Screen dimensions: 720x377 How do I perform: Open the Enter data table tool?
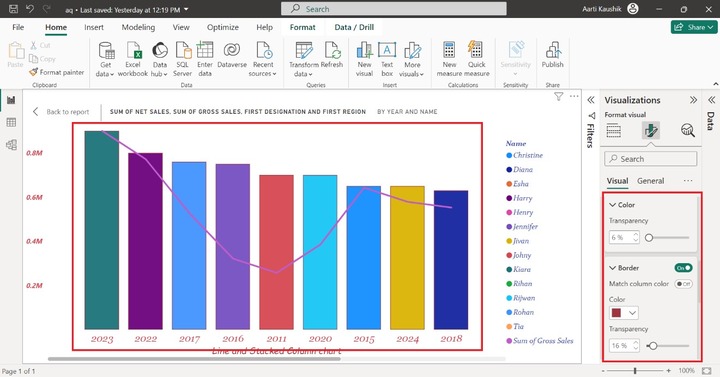coord(205,59)
